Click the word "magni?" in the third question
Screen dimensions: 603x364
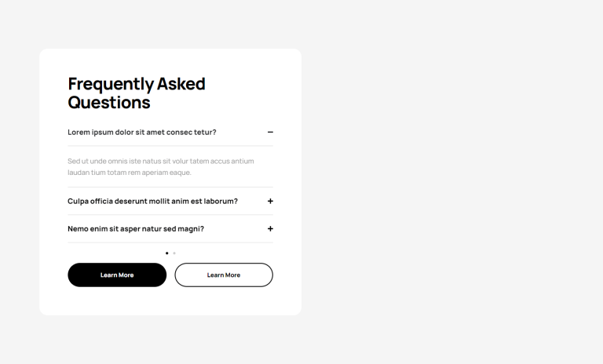tap(191, 229)
